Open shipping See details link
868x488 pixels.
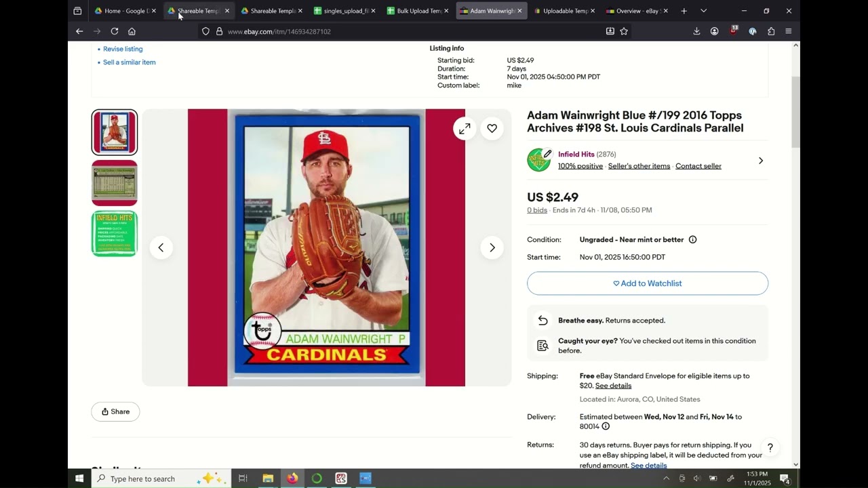pos(613,386)
